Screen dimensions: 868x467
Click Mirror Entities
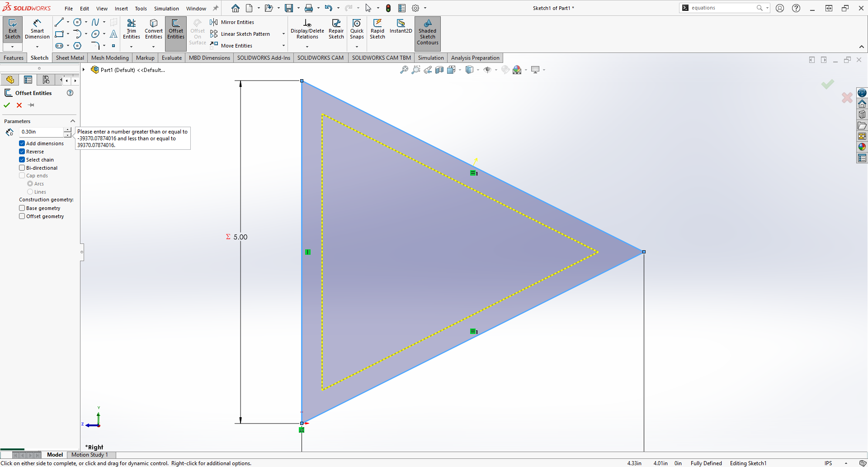click(232, 22)
